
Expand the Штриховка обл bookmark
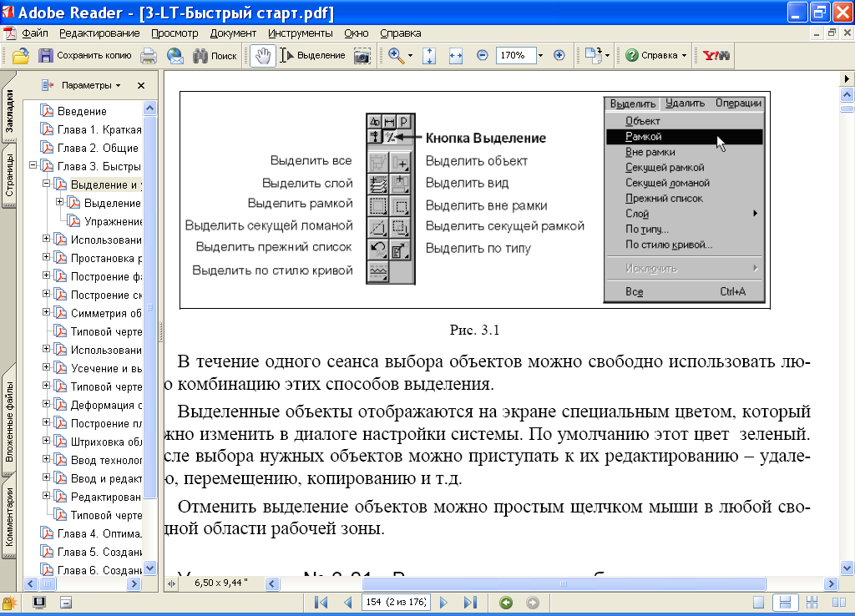click(47, 441)
